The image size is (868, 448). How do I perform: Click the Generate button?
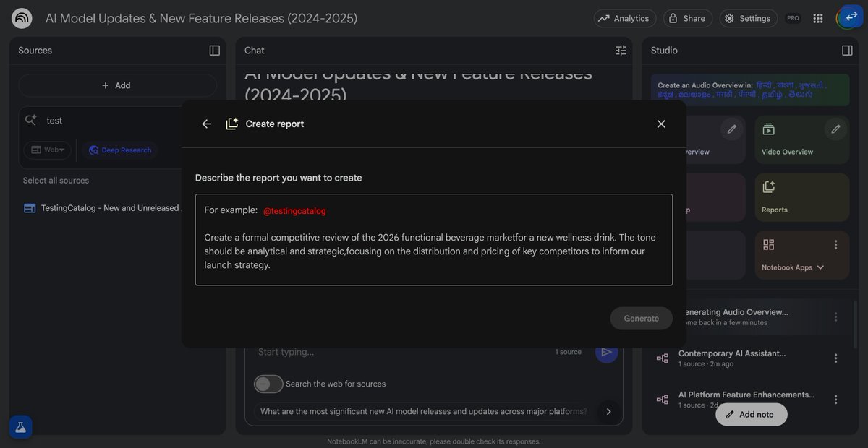(642, 319)
